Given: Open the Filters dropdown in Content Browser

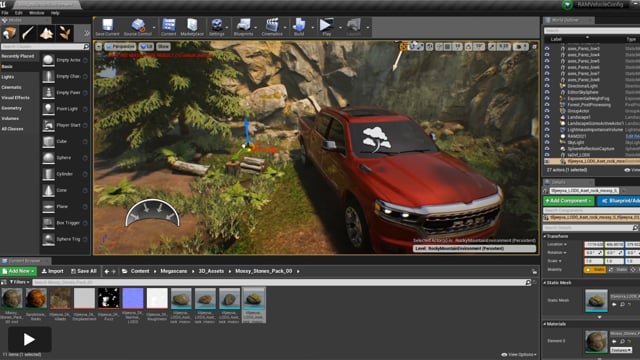Looking at the screenshot, I should click(x=20, y=282).
